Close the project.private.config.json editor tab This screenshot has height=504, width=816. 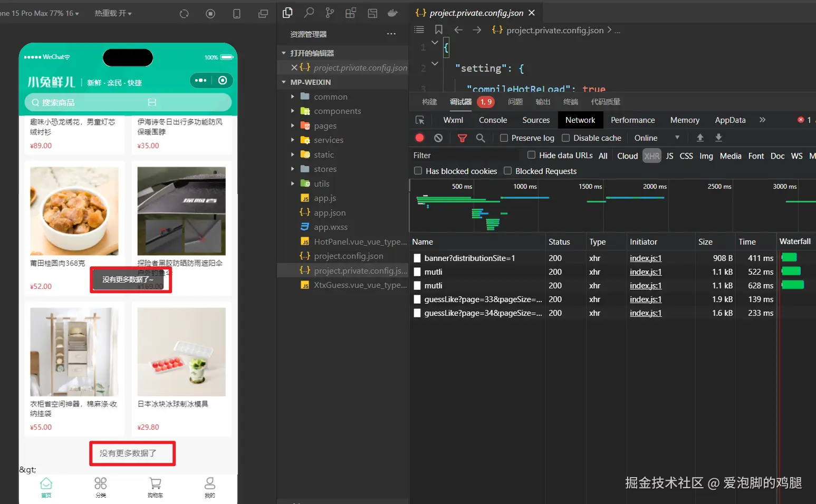coord(532,13)
